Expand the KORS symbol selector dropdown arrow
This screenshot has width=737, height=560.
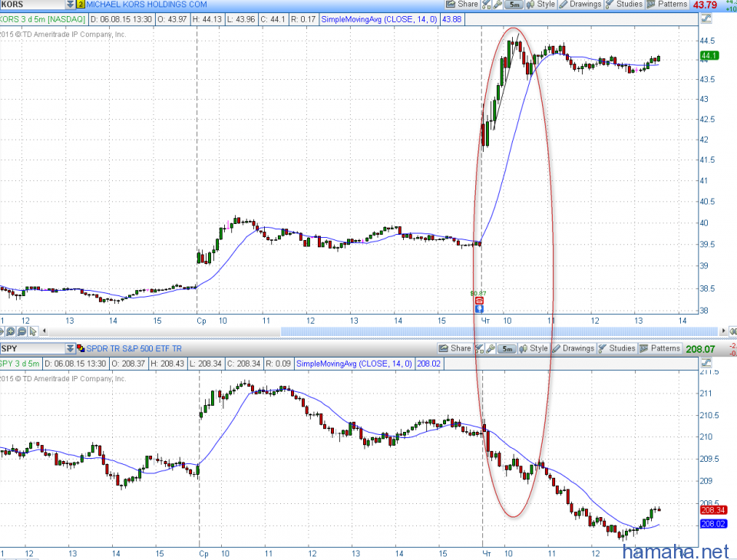coord(70,5)
